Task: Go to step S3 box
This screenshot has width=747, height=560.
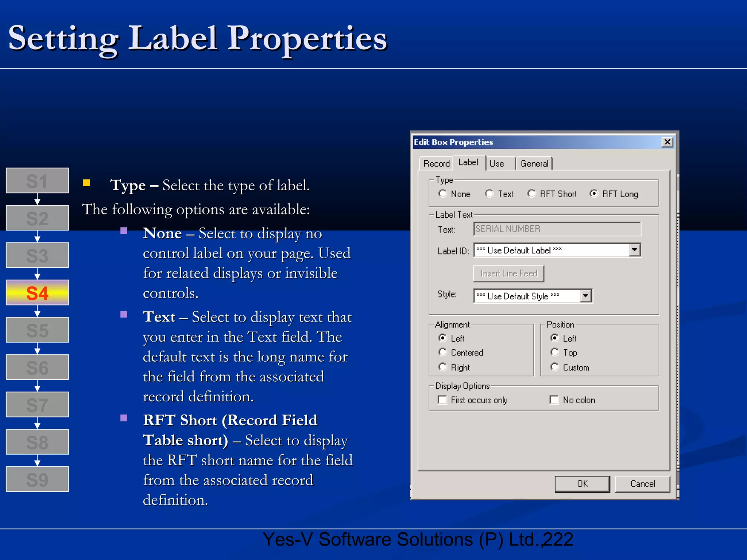Action: click(x=37, y=255)
